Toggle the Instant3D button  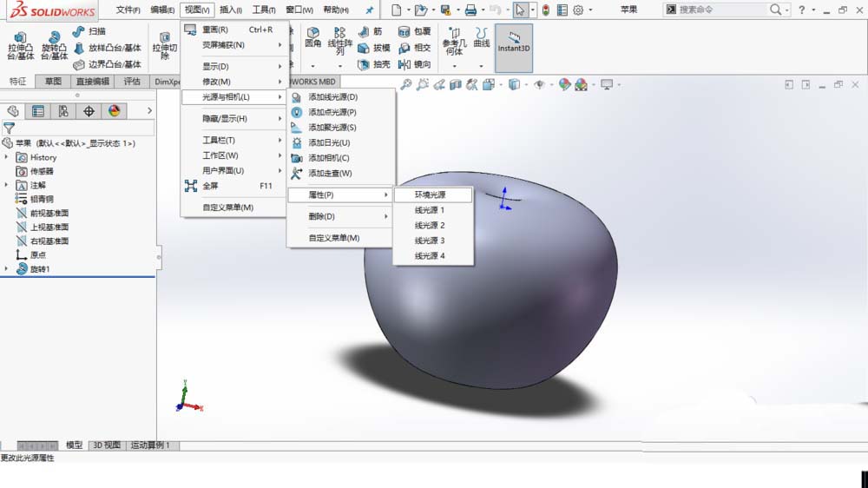tap(514, 48)
